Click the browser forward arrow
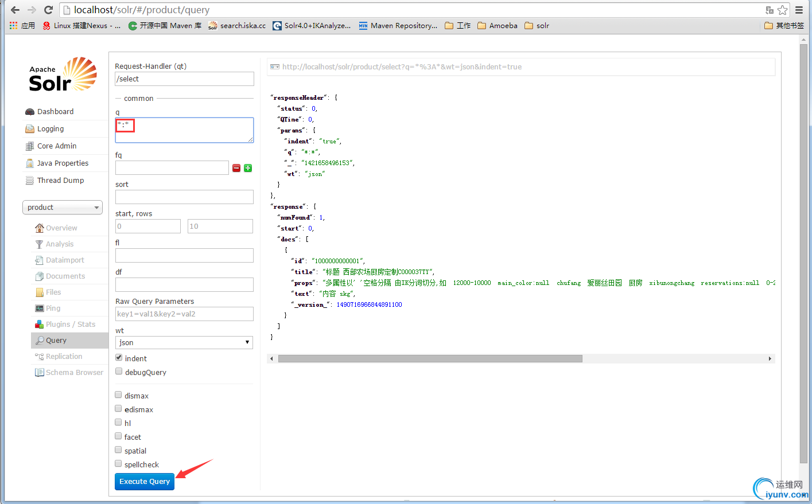Viewport: 812px width, 504px height. pyautogui.click(x=32, y=10)
